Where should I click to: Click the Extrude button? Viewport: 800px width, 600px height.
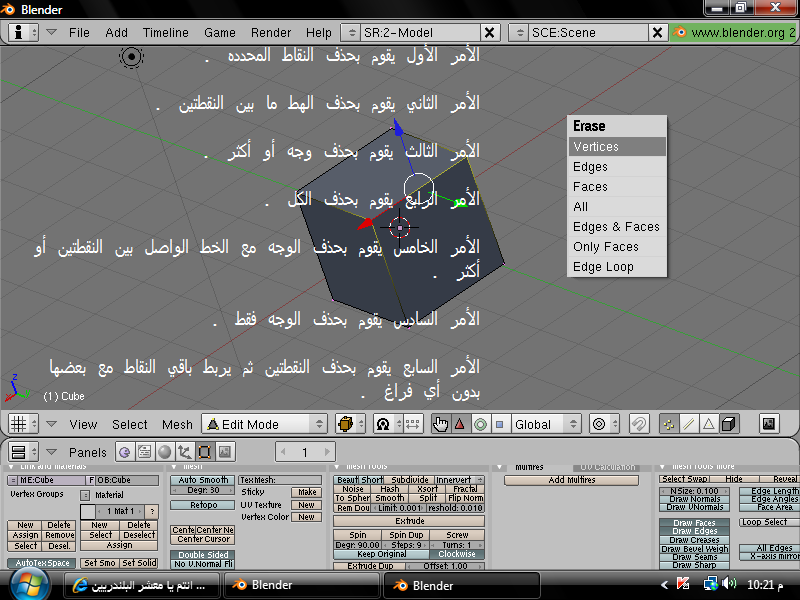[x=409, y=521]
